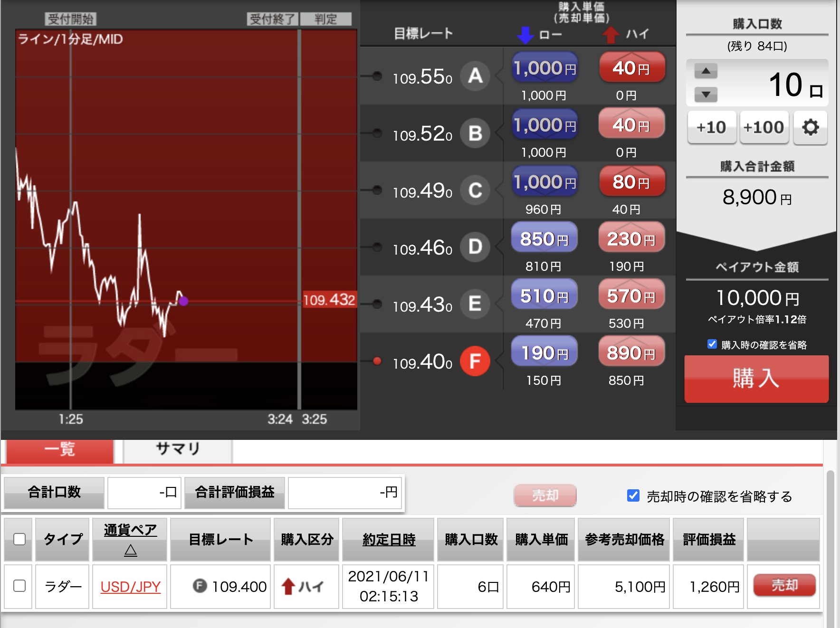Decrease purchase quantity with down arrow
Image resolution: width=840 pixels, height=628 pixels.
tap(706, 95)
